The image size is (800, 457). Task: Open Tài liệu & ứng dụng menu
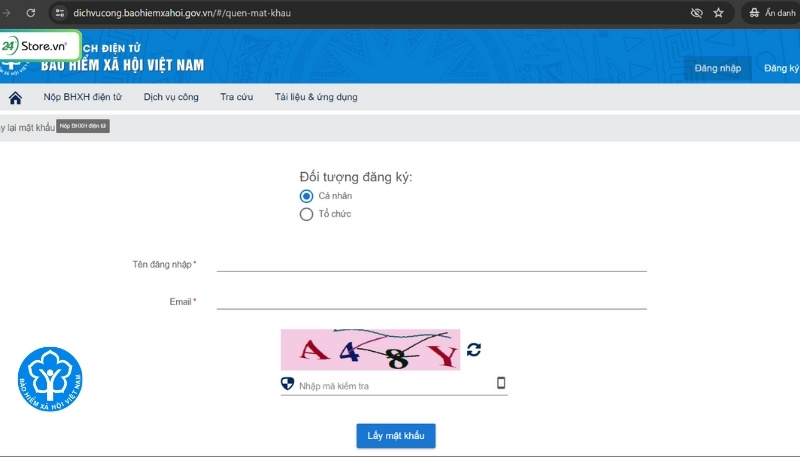[316, 97]
